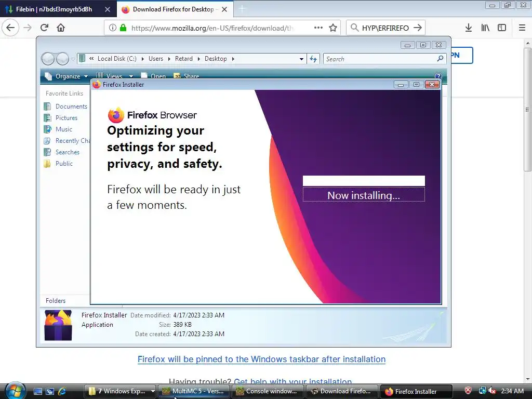Launch Internet Explorer from quick launch
This screenshot has height=399, width=532.
[62, 391]
